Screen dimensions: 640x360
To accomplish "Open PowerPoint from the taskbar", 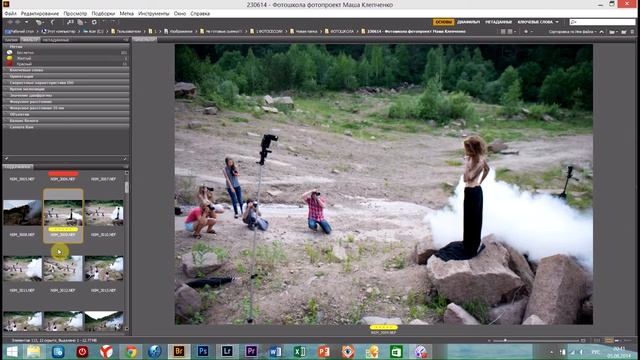I will coord(324,351).
